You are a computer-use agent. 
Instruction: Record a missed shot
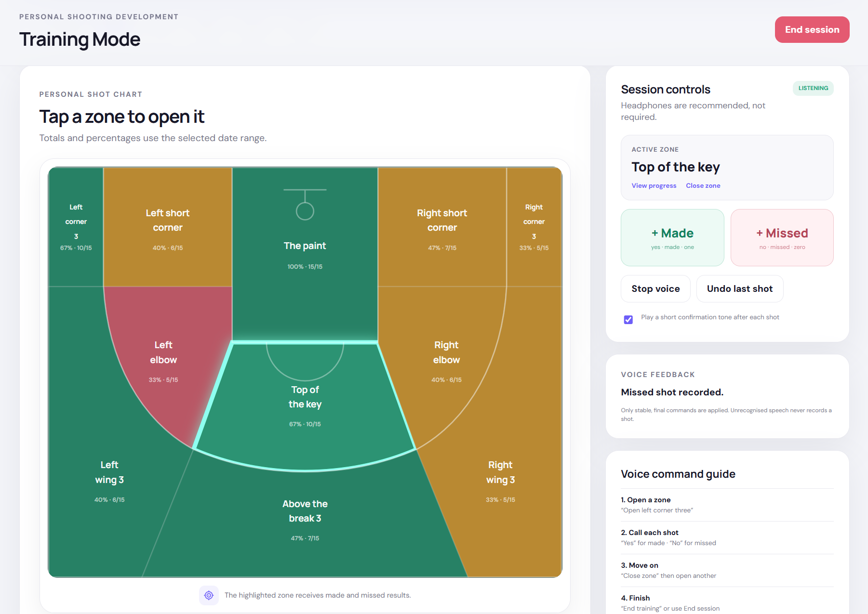[x=782, y=237]
